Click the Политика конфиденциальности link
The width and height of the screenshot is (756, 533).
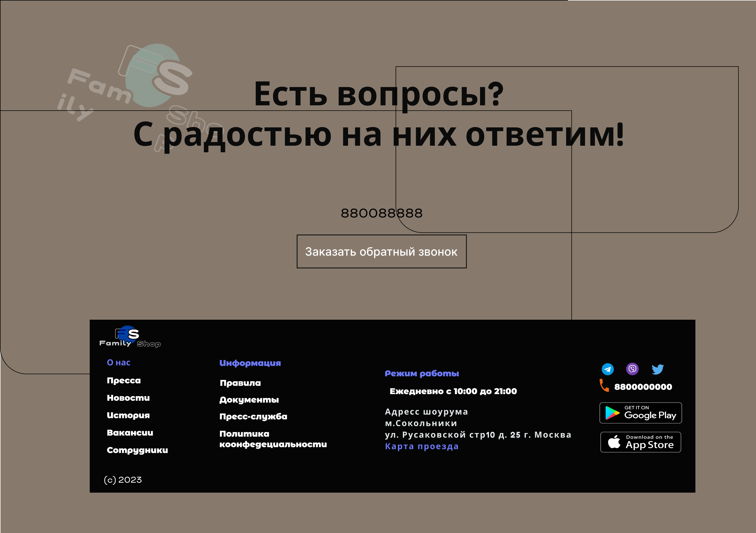273,439
